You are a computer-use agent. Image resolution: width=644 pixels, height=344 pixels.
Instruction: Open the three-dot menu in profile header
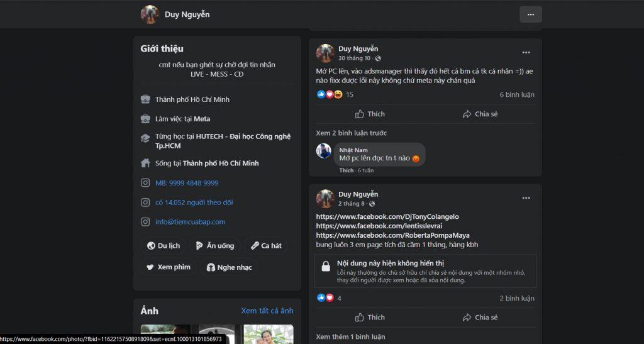click(x=530, y=14)
